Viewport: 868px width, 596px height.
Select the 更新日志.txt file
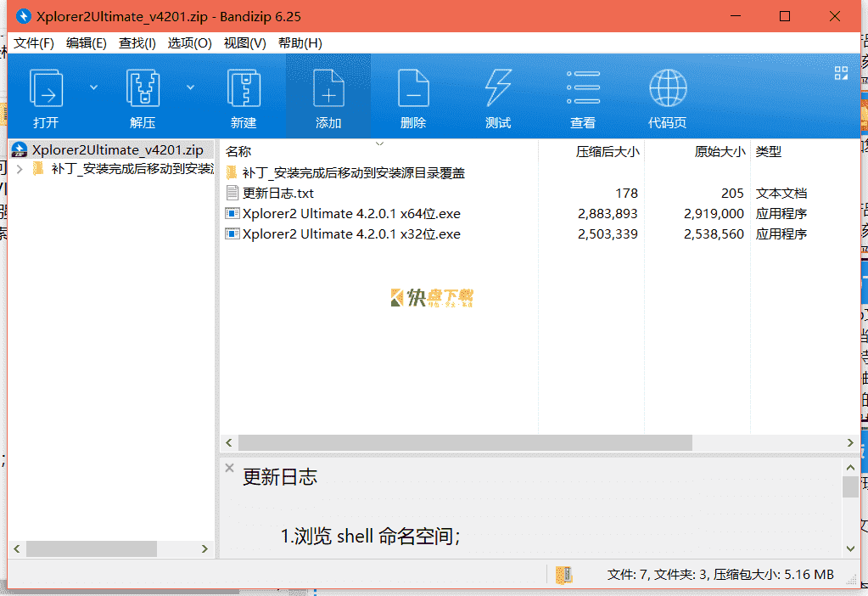pos(278,194)
